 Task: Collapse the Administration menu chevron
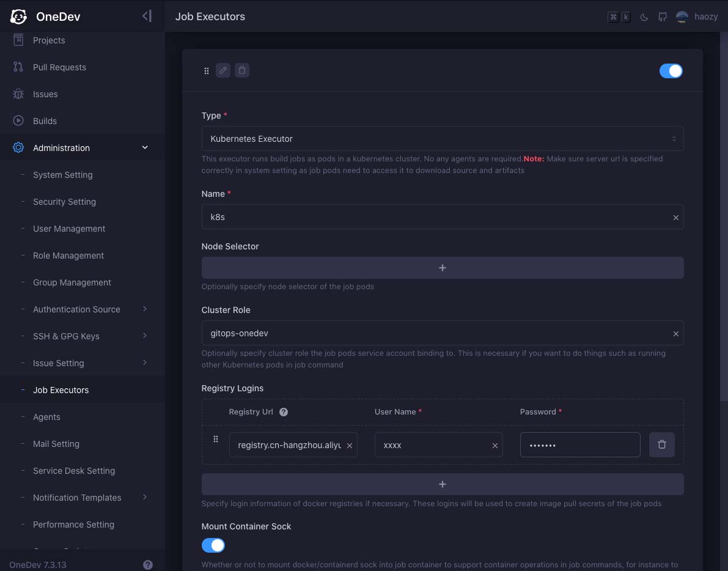pyautogui.click(x=145, y=147)
